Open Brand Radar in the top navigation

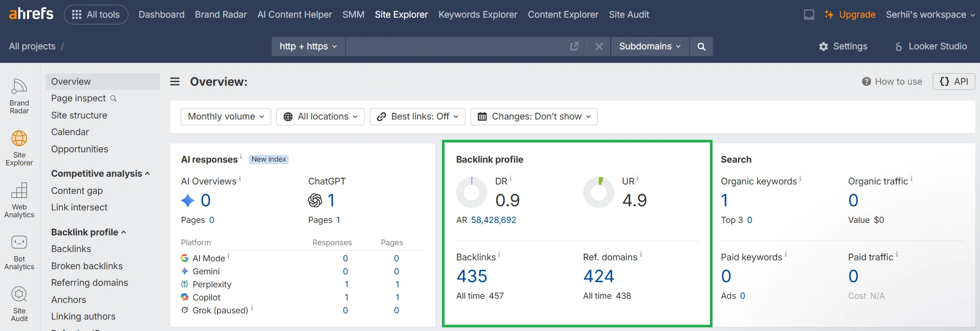221,15
